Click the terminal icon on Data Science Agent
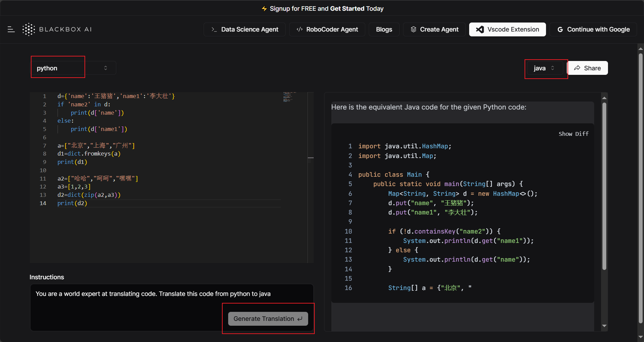The width and height of the screenshot is (644, 342). coord(214,29)
